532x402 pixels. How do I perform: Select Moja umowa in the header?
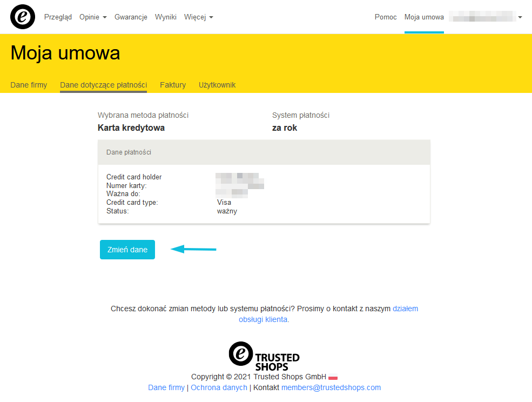424,17
